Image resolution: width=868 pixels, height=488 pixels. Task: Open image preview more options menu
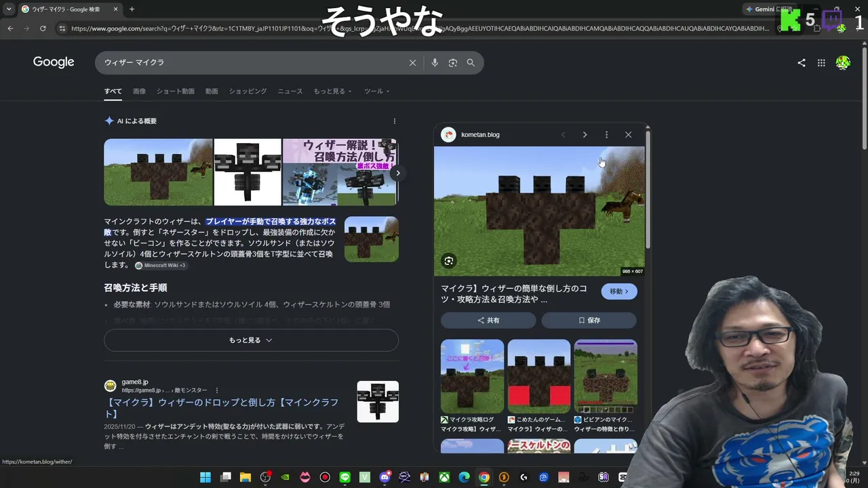pos(606,135)
